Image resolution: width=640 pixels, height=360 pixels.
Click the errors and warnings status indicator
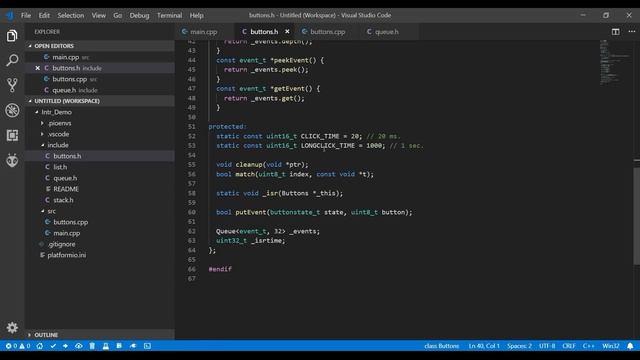coord(18,346)
